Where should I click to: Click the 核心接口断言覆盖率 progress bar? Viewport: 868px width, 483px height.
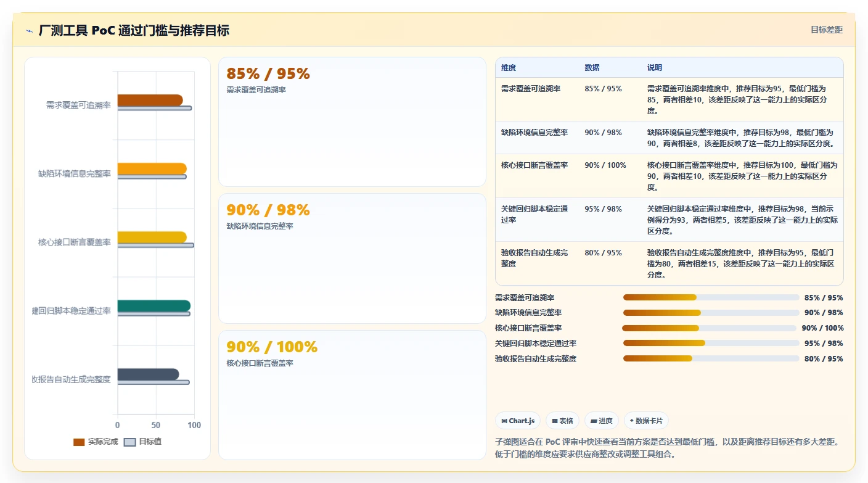pos(709,328)
